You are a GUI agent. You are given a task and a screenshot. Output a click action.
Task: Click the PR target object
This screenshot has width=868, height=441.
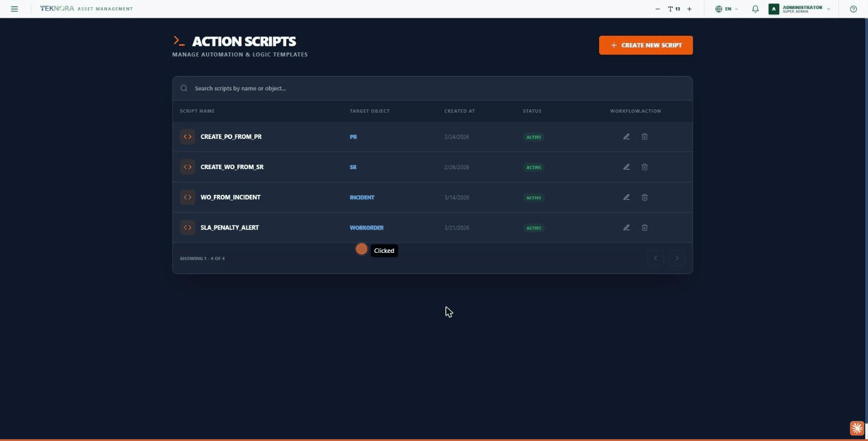click(x=353, y=137)
